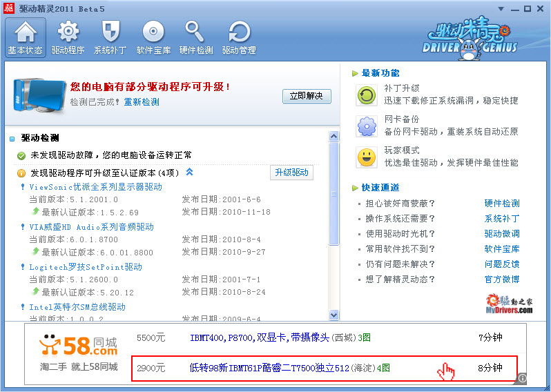The image size is (551, 392).
Task: Click the green 补丁升级 icon
Action: coord(367,95)
